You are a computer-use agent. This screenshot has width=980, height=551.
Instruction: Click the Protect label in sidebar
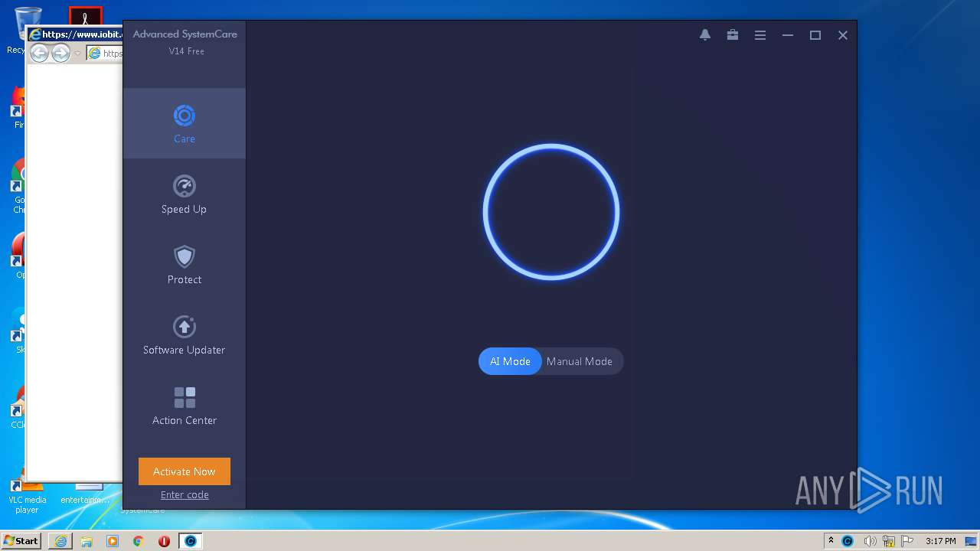185,279
